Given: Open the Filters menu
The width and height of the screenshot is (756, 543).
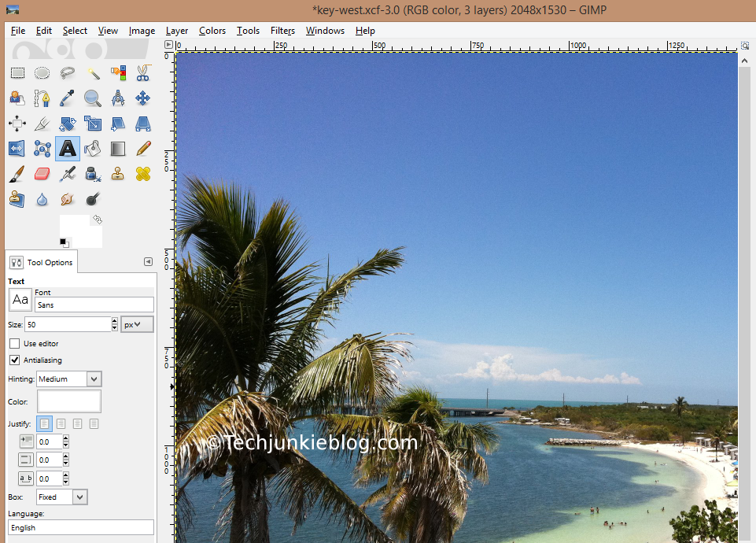Looking at the screenshot, I should [x=282, y=31].
